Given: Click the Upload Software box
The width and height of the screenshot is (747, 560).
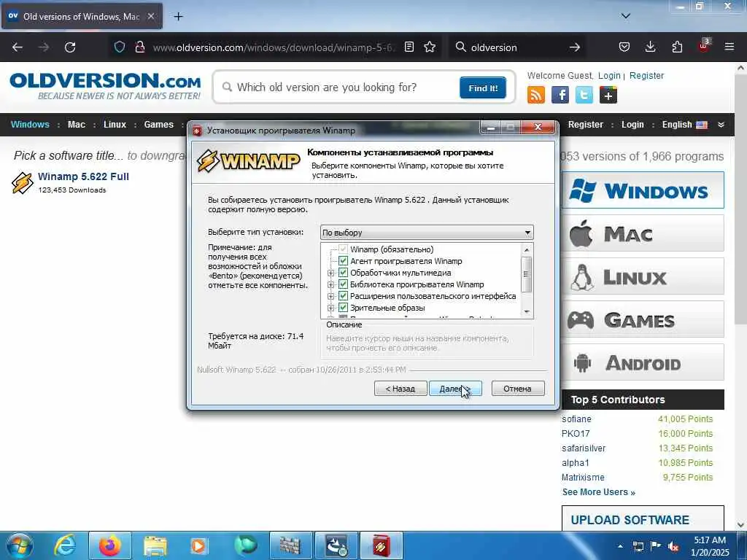Looking at the screenshot, I should coord(643,519).
